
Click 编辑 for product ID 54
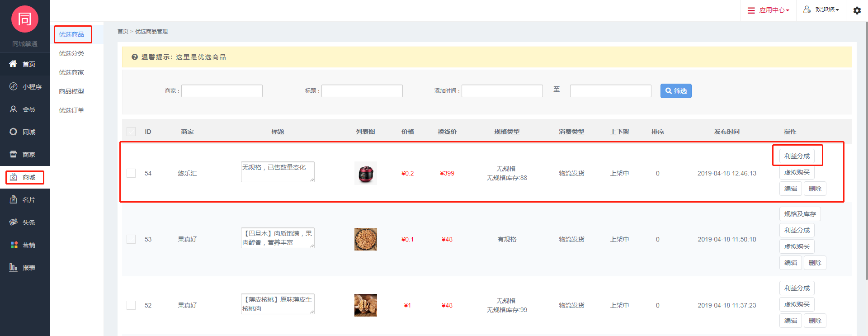791,189
